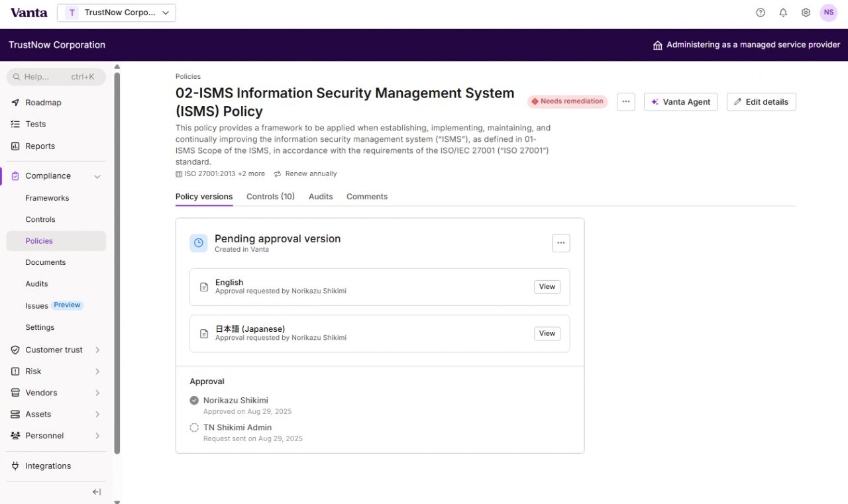Click the +2 more frameworks link
The height and width of the screenshot is (504, 848).
(251, 174)
